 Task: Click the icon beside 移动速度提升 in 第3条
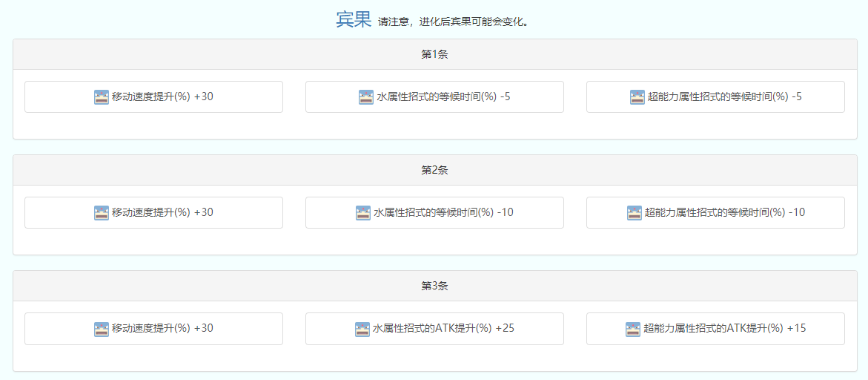102,329
